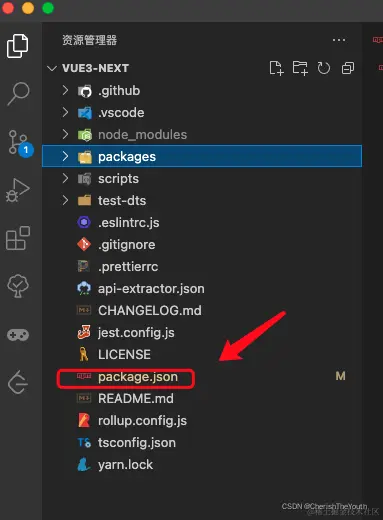Open Source Control view with badge 1
383x520 pixels.
coord(21,144)
